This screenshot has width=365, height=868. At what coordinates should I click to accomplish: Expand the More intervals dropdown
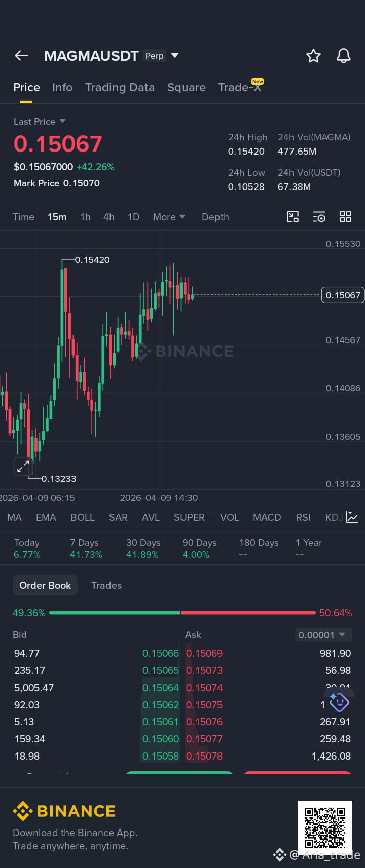[x=169, y=217]
